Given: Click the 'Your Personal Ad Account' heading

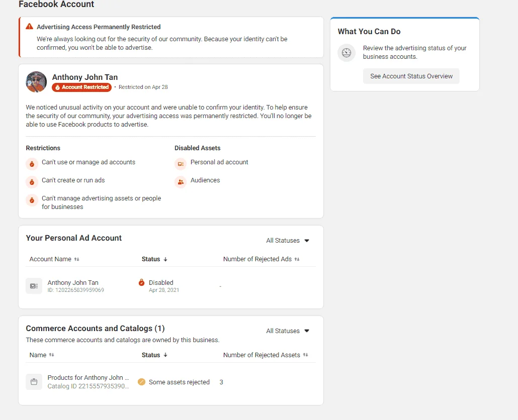Looking at the screenshot, I should click(73, 238).
